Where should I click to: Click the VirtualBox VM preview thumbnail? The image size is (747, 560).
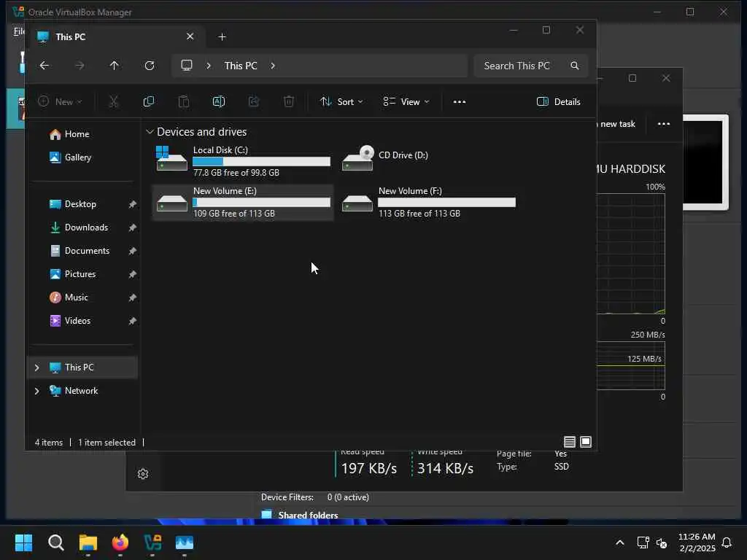(x=705, y=163)
